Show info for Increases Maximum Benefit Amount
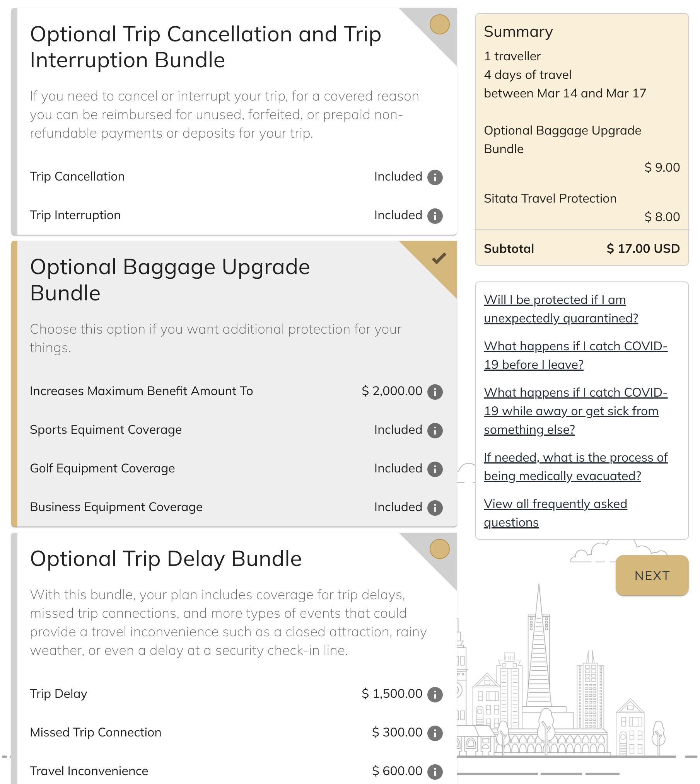The width and height of the screenshot is (700, 784). 435,392
